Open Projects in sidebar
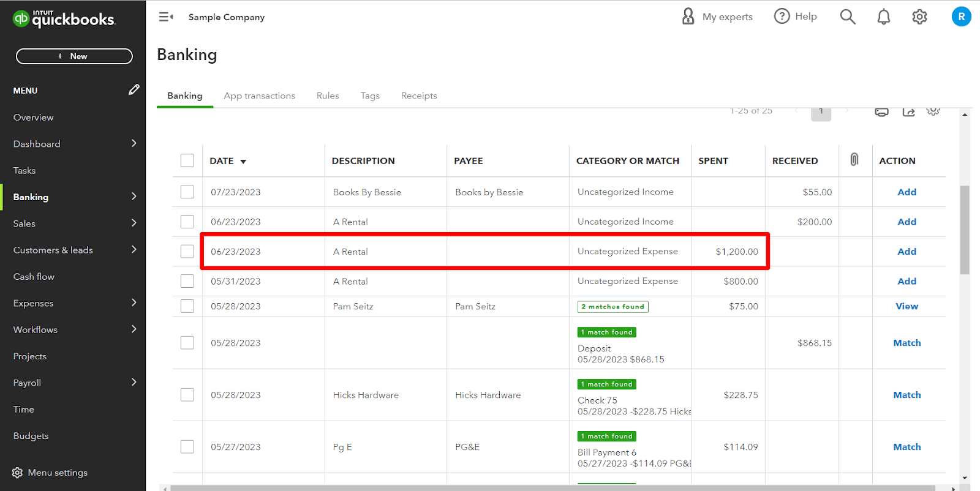 (30, 356)
